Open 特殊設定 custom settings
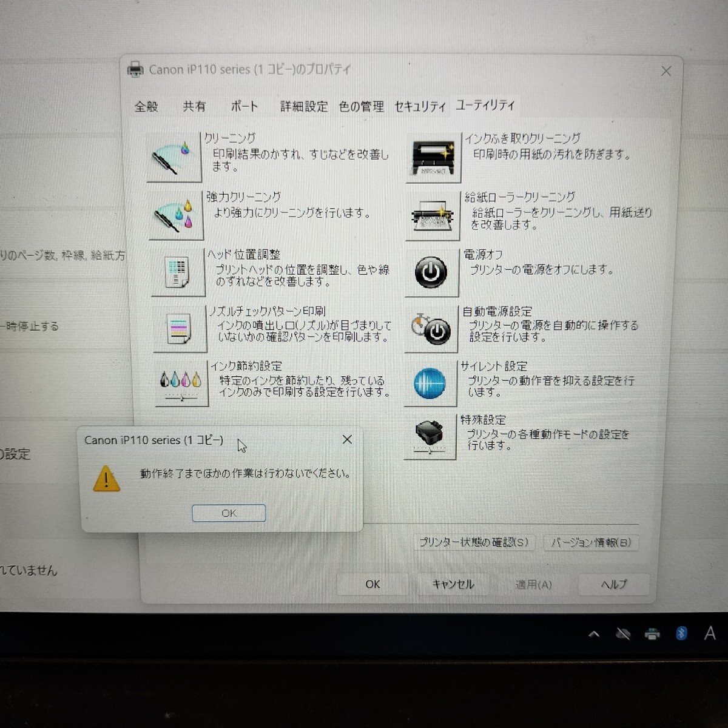728x728 pixels. coord(430,437)
